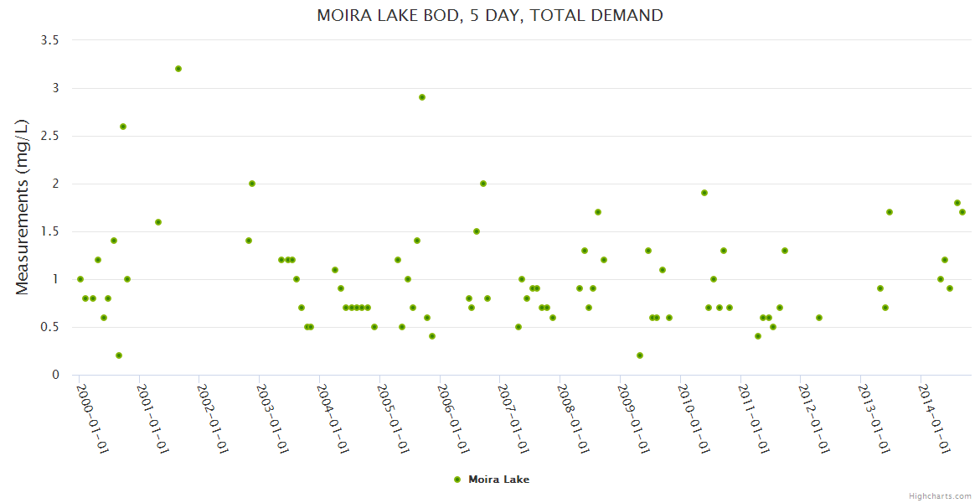The height and width of the screenshot is (503, 980).
Task: Click the 1.6 mg/L point in 2001
Action: tap(158, 222)
